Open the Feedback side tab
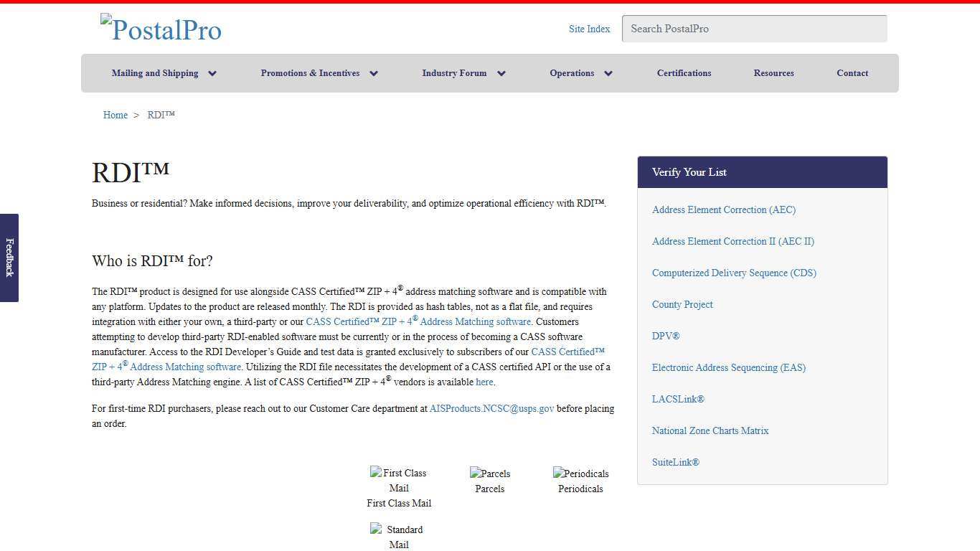 tap(9, 258)
